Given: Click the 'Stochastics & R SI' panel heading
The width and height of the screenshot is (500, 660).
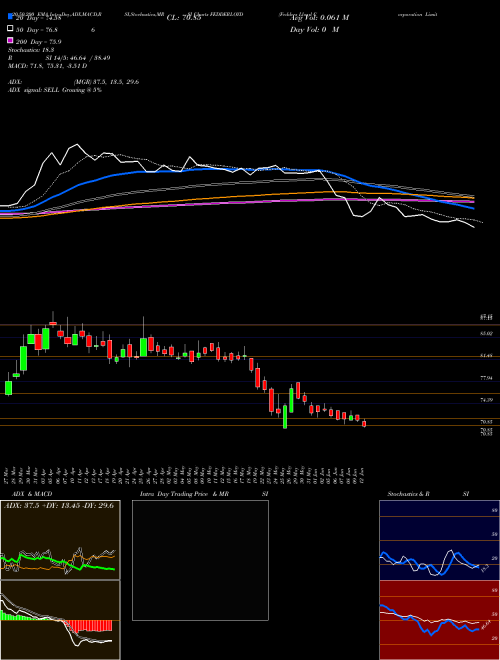Looking at the screenshot, I should tap(428, 494).
